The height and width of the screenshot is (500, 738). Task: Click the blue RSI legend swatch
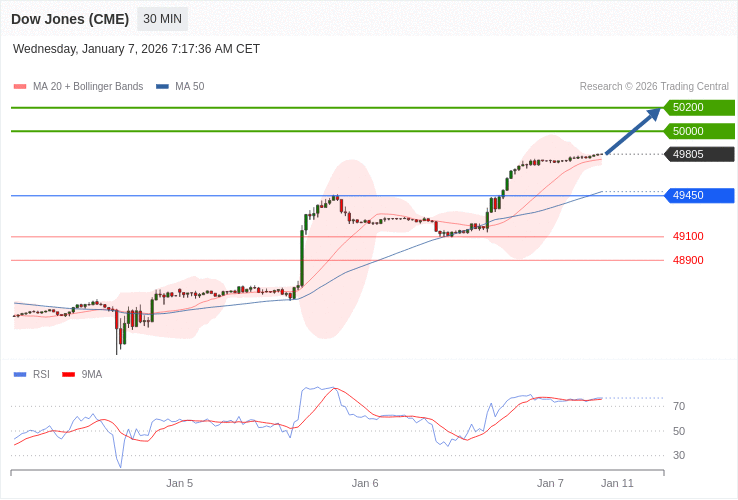(20, 375)
